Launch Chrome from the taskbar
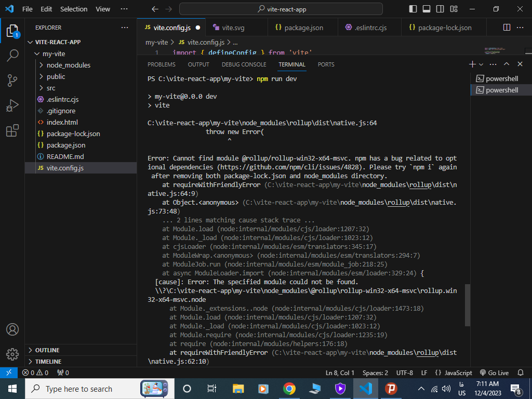 pyautogui.click(x=289, y=389)
